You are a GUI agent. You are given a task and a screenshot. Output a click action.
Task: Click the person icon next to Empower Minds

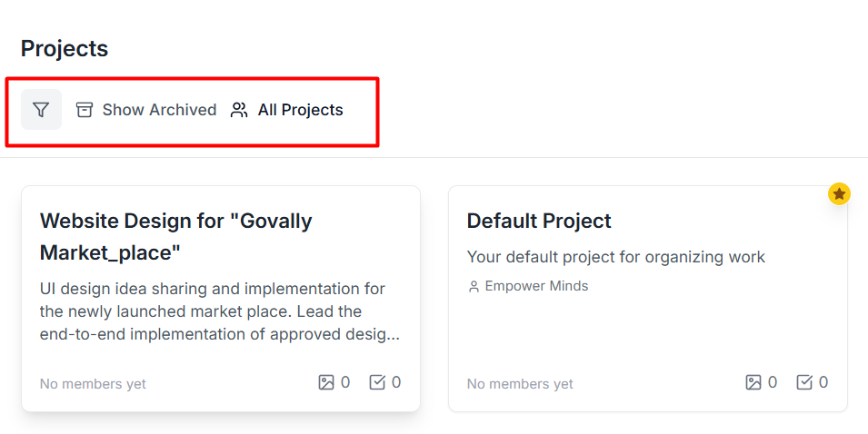click(x=474, y=287)
